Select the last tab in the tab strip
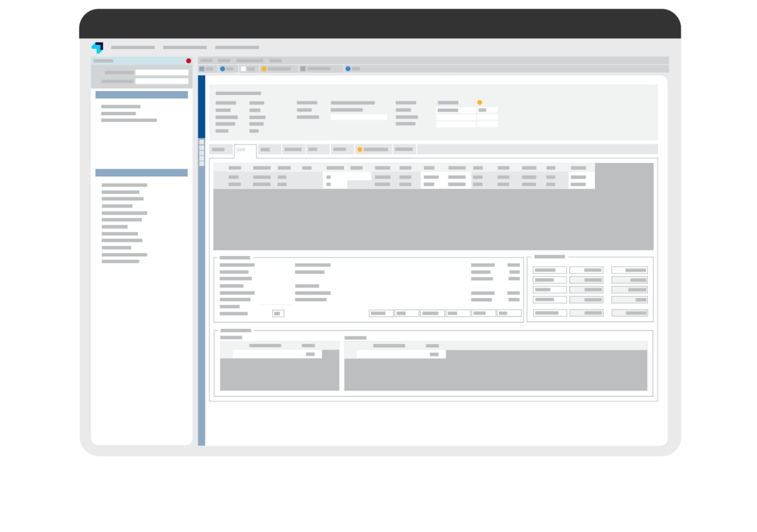757x532 pixels. click(404, 149)
